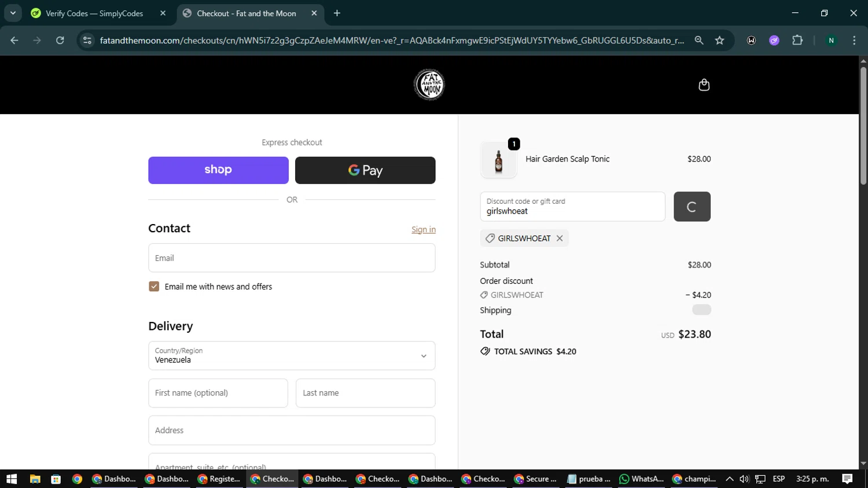Show hidden system tray icons
Screen dimensions: 868x488
pyautogui.click(x=729, y=479)
